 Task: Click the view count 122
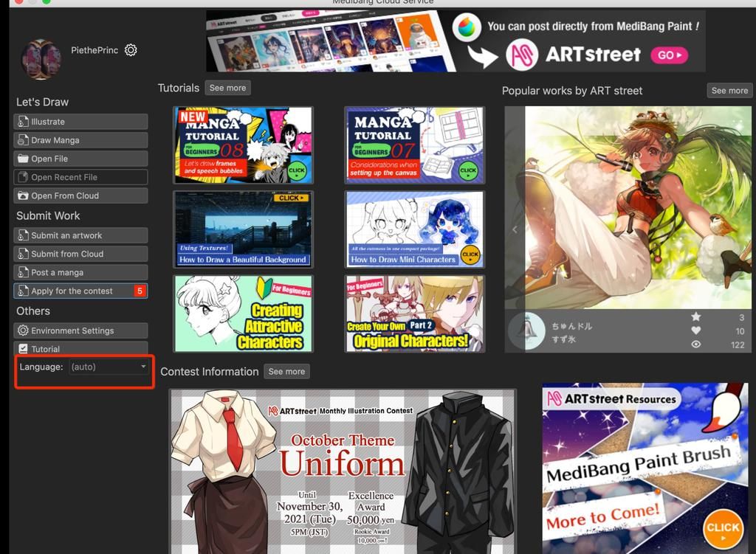738,345
